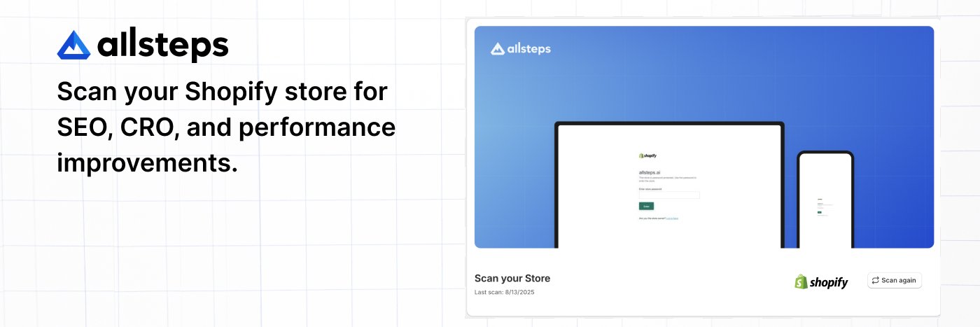Click the Enter store password field in laptop mockup
Screen dimensions: 980x327
click(668, 195)
